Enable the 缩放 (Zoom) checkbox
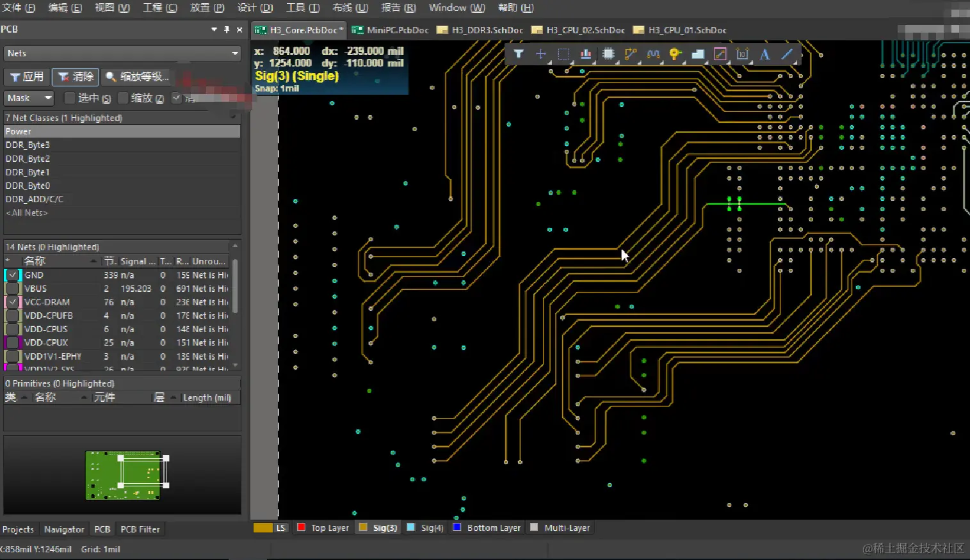The image size is (970, 560). coord(124,98)
